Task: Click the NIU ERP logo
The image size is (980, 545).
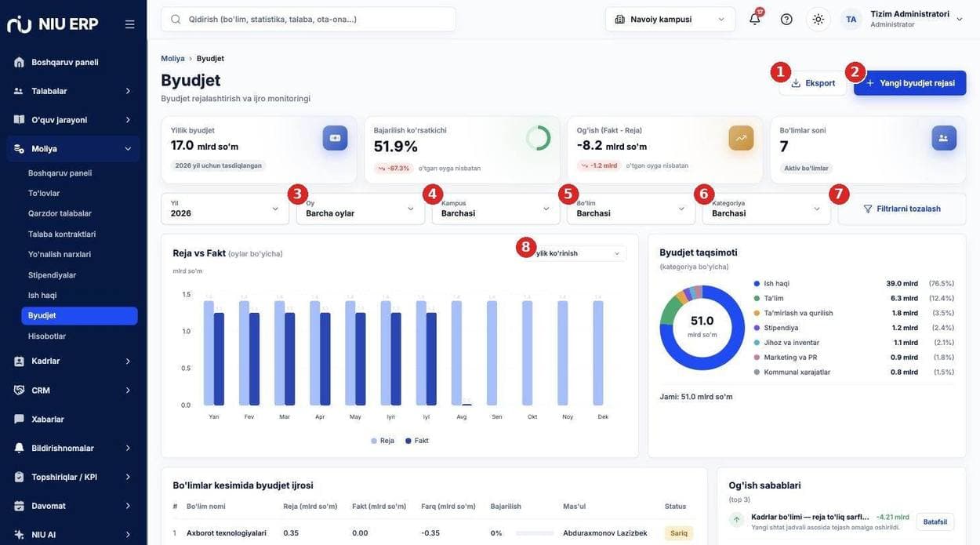Action: 53,24
